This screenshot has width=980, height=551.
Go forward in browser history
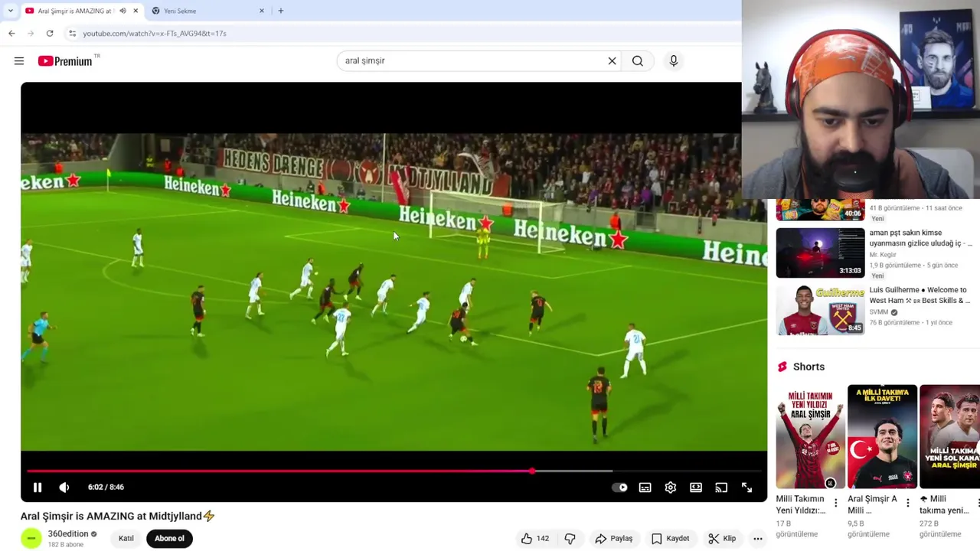pyautogui.click(x=31, y=34)
